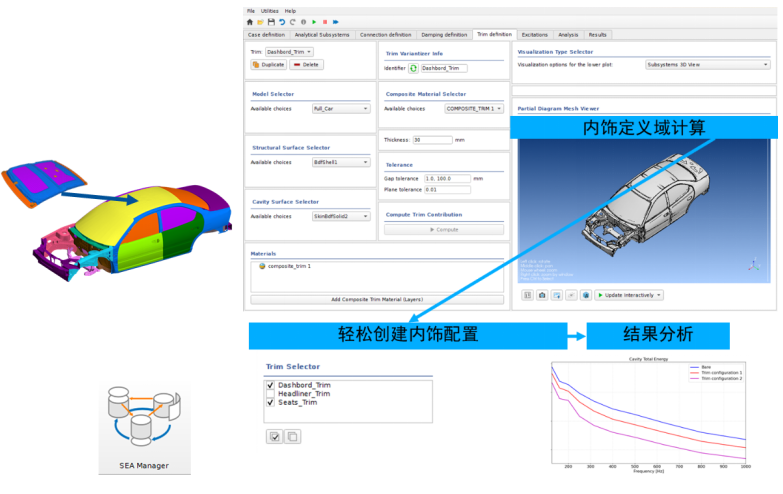Click the blue fast-forward toolbar icon
Screen dimensions: 783x494
[x=336, y=22]
